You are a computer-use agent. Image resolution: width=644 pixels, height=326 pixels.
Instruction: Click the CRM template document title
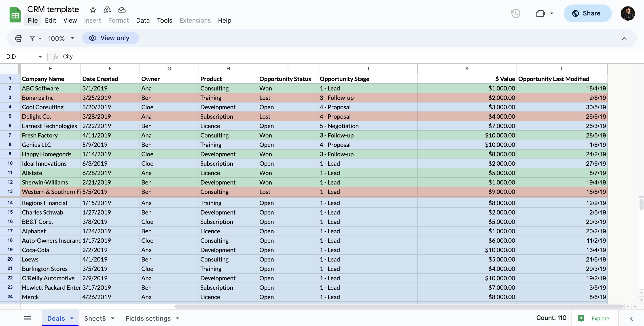(53, 9)
